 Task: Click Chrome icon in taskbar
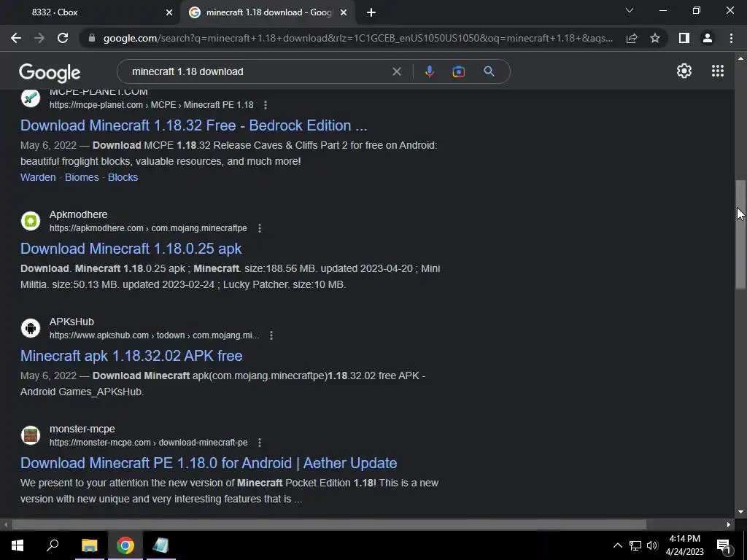[x=125, y=545]
